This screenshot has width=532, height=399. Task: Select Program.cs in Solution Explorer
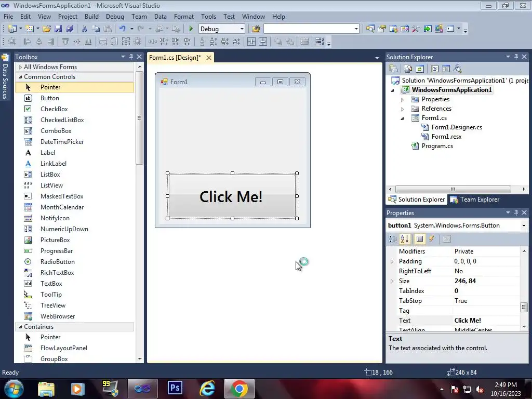pos(437,146)
